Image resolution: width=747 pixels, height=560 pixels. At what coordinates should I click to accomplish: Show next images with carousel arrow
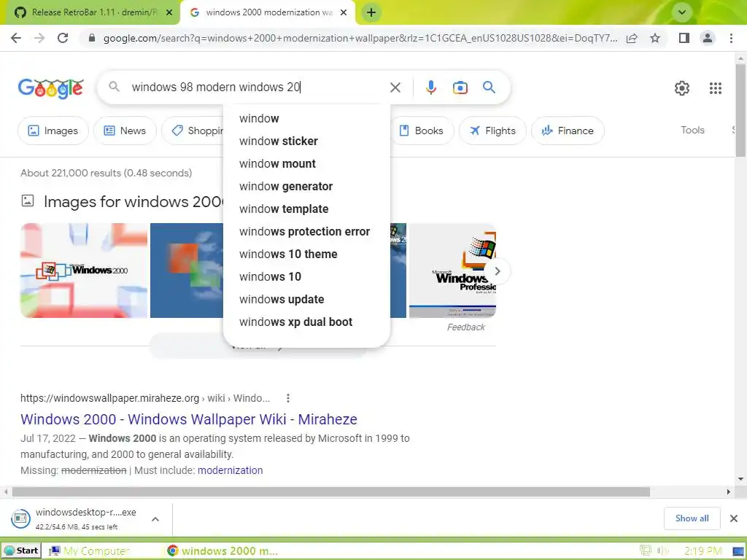click(x=498, y=271)
